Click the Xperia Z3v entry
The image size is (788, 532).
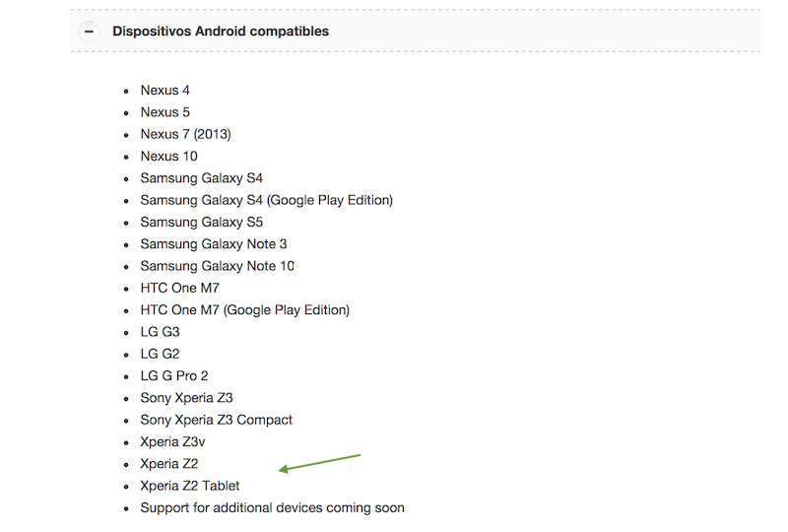tap(172, 441)
